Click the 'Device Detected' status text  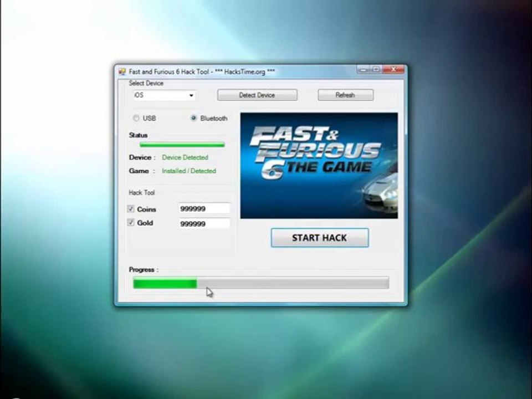[x=185, y=157]
